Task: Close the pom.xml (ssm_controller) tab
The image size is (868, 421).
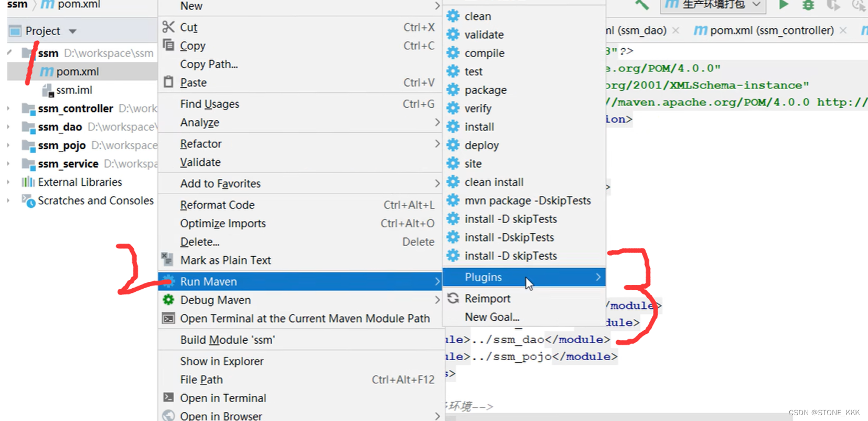Action: pyautogui.click(x=843, y=30)
